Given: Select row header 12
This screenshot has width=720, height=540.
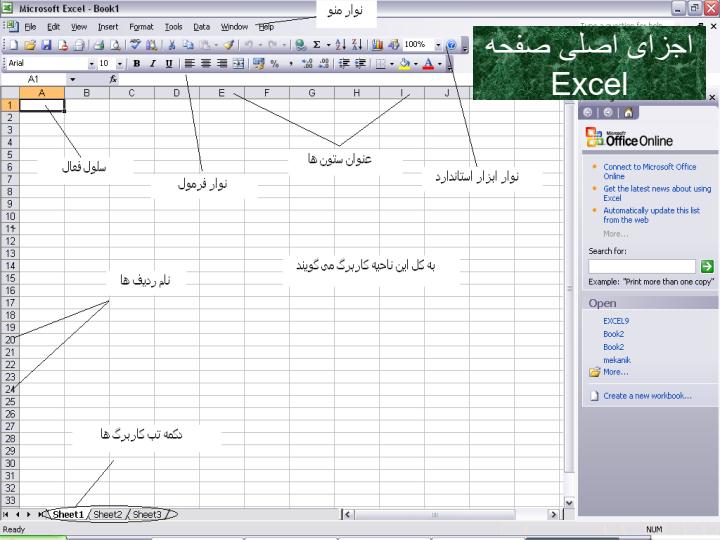Looking at the screenshot, I should (x=10, y=241).
